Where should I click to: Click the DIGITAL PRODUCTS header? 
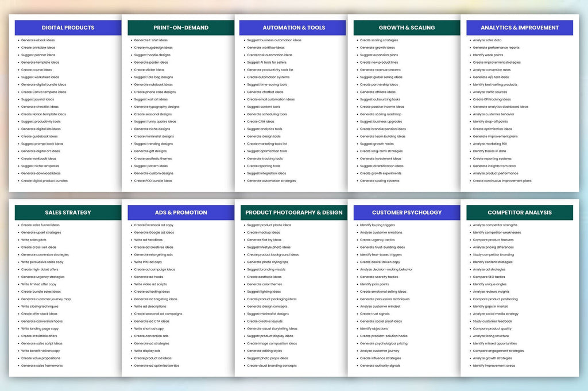(x=68, y=28)
